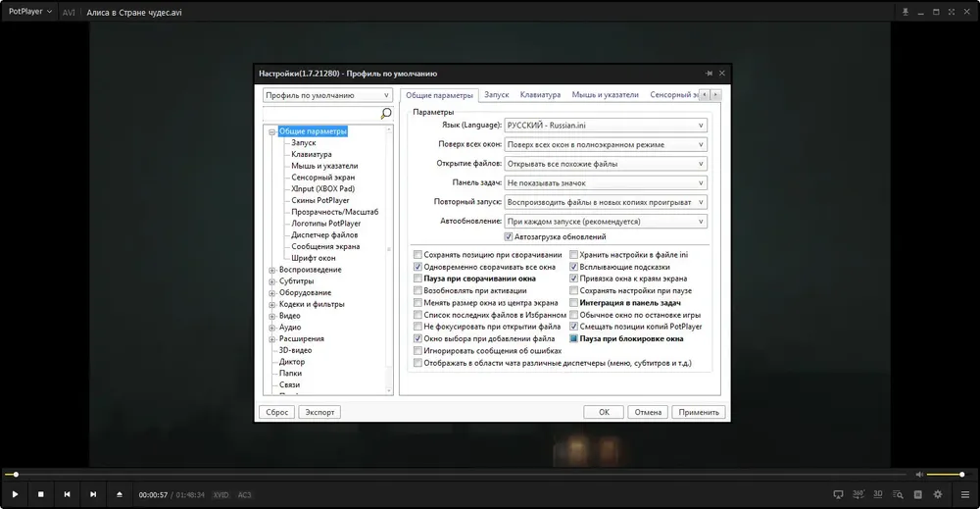
Task: Switch to the 'Запуск' tab
Action: coord(496,95)
